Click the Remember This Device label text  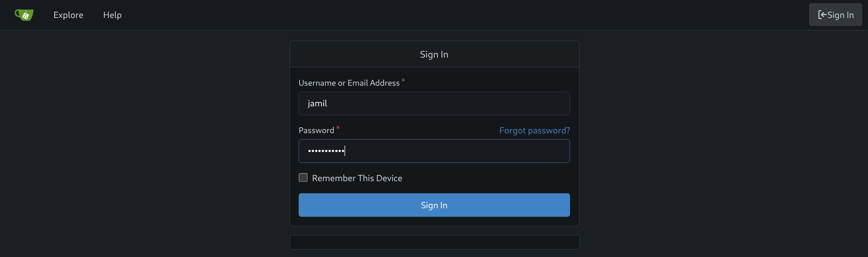coord(357,178)
